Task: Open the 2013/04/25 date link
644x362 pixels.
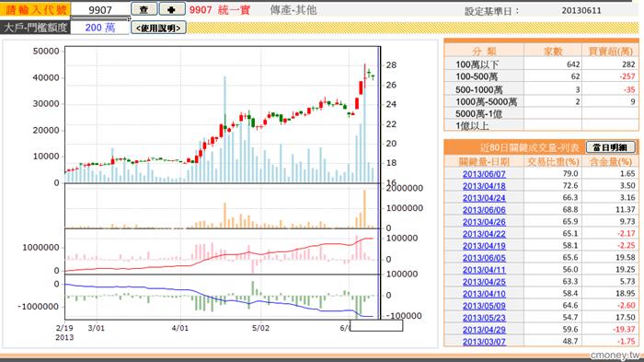Action: (484, 282)
